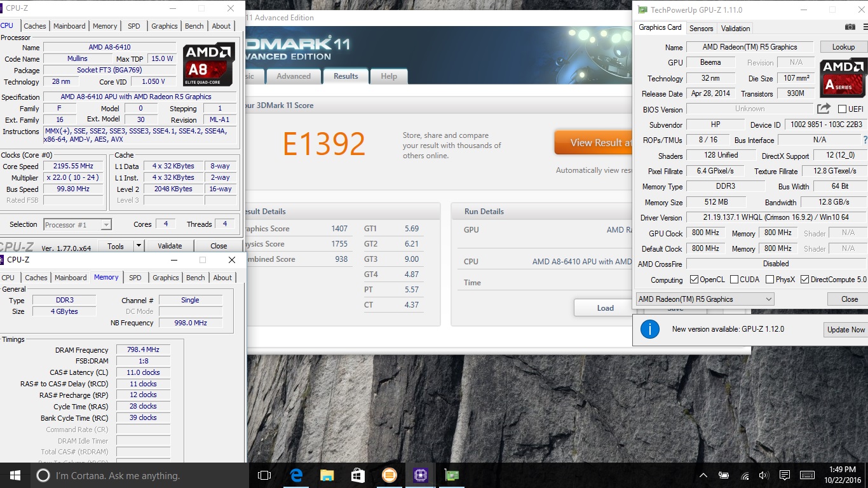Screen dimensions: 868x488
Task: Click the orange View Result button in 3DMark
Action: [594, 142]
